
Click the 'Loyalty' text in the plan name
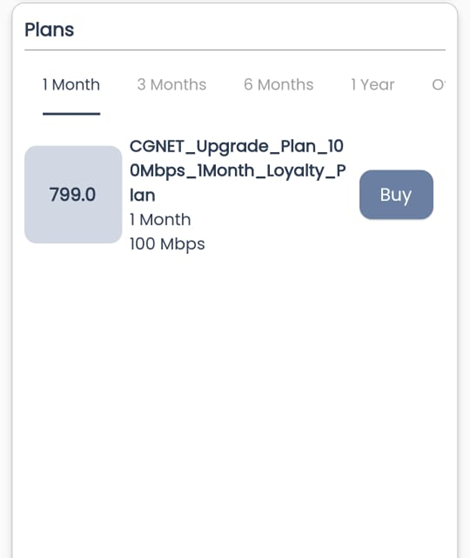[297, 171]
